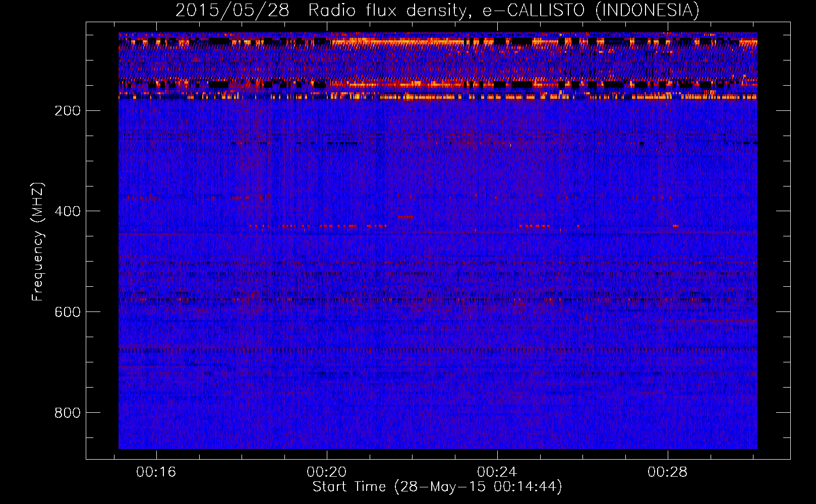Click the 00:24 time tick label
816x504 pixels.
click(x=497, y=472)
